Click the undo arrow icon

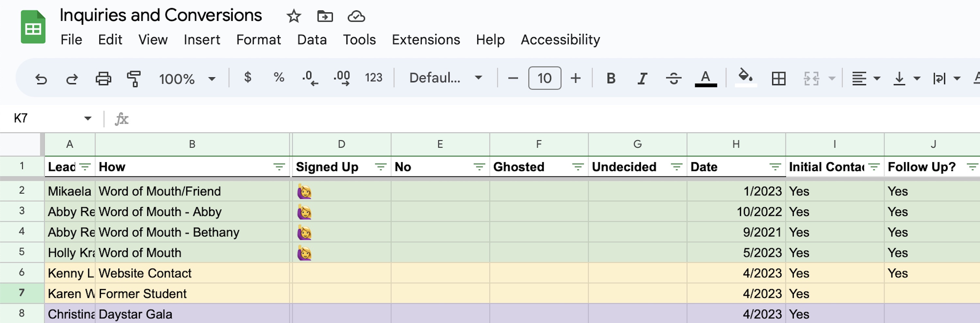(41, 79)
